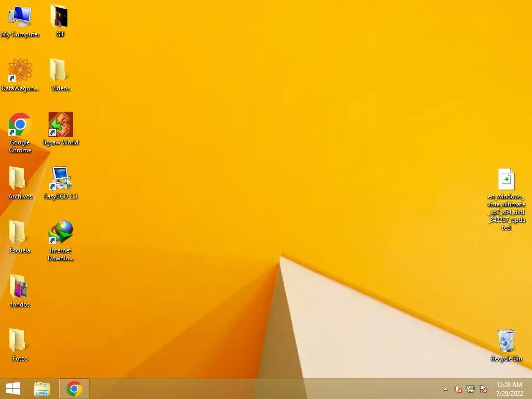532x399 pixels.
Task: Click the label text 'Recycle Bin'
Action: [506, 358]
